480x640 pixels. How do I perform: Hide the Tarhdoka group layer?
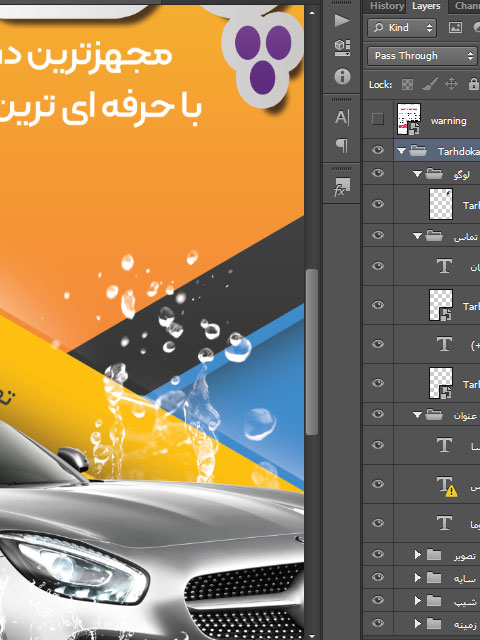tap(378, 151)
